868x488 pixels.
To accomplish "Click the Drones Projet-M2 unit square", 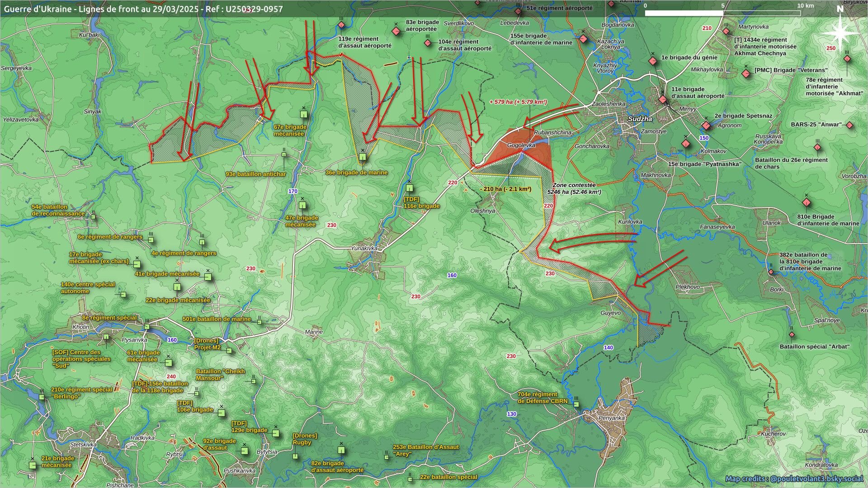I will pyautogui.click(x=229, y=350).
